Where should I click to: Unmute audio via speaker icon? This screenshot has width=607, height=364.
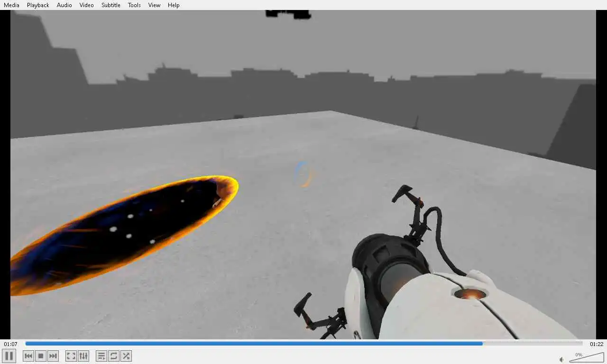tap(562, 359)
